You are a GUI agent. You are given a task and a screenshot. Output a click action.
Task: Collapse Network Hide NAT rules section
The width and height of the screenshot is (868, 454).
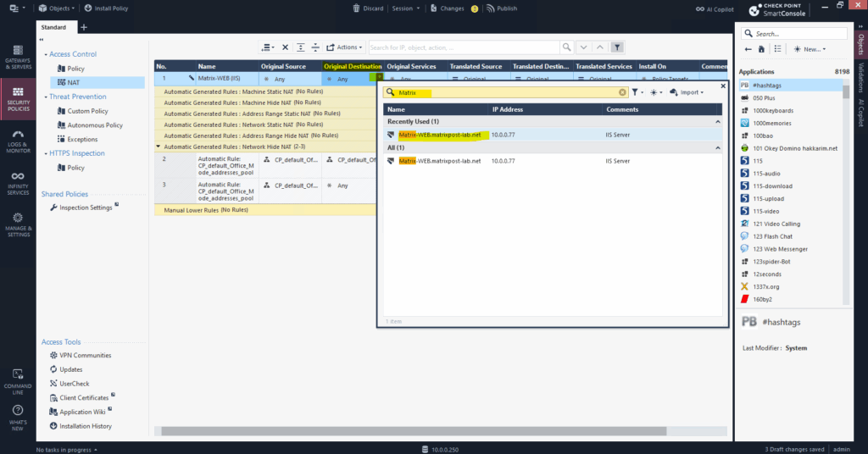[x=159, y=147]
